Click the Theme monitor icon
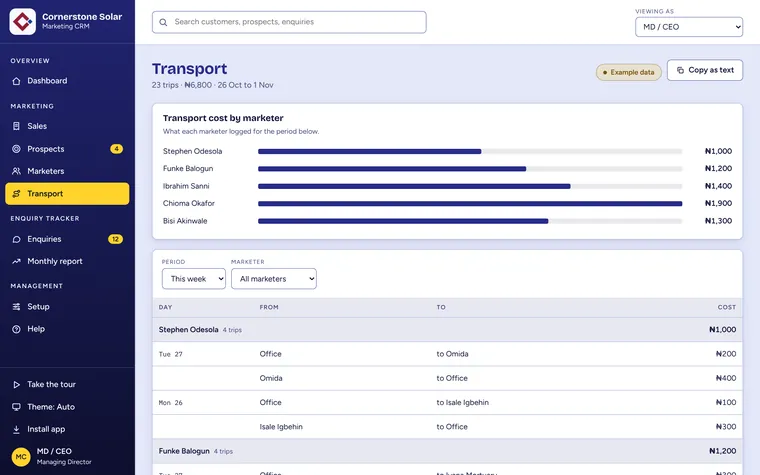The image size is (760, 475). click(16, 407)
